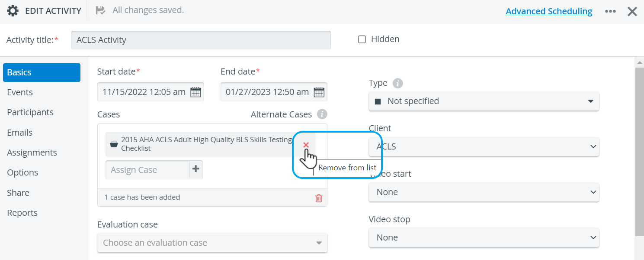Screen dimensions: 644x260
Task: Click the Edit Activity gear icon
Action: [13, 11]
